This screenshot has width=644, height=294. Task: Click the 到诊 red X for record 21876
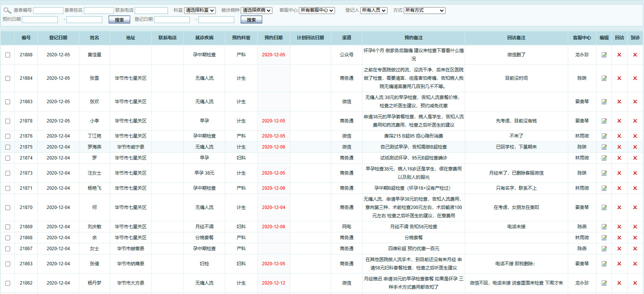635,136
